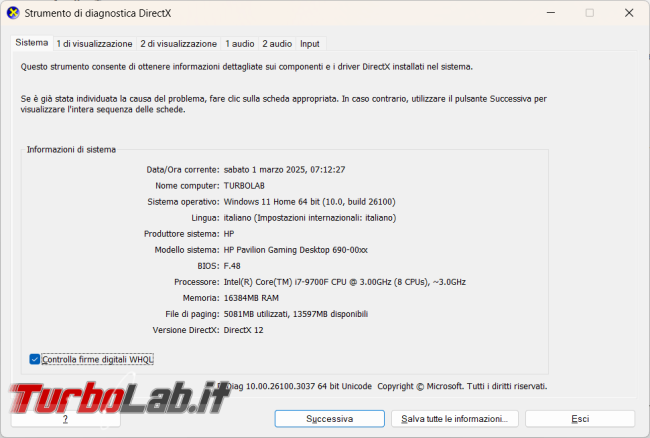The image size is (650, 438).
Task: Click the Data/Ora corrente label
Action: pyautogui.click(x=183, y=169)
